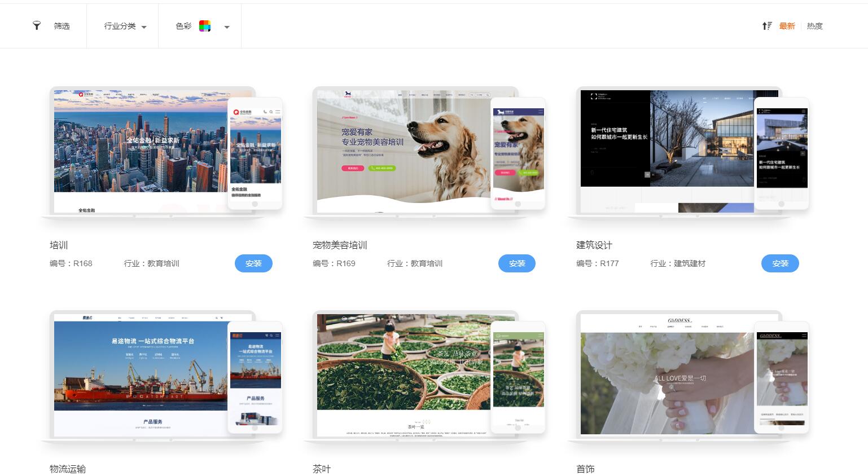Click the 培训 template title
The width and height of the screenshot is (868, 476).
coord(59,245)
